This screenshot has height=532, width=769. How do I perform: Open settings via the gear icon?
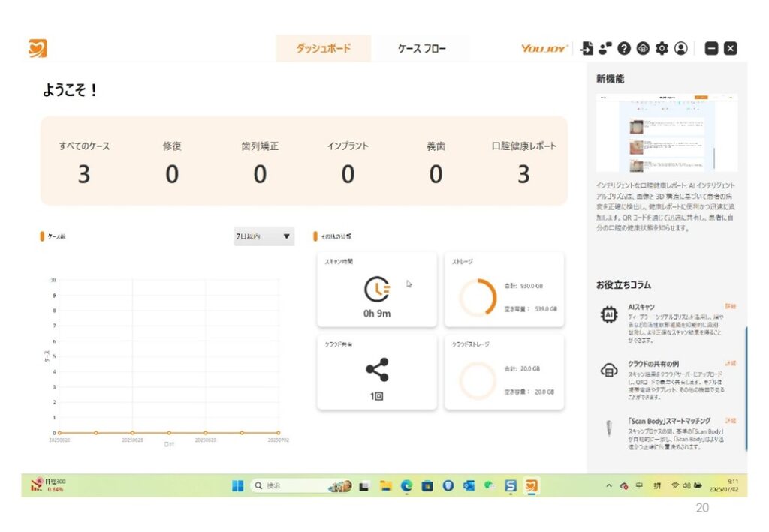[662, 48]
